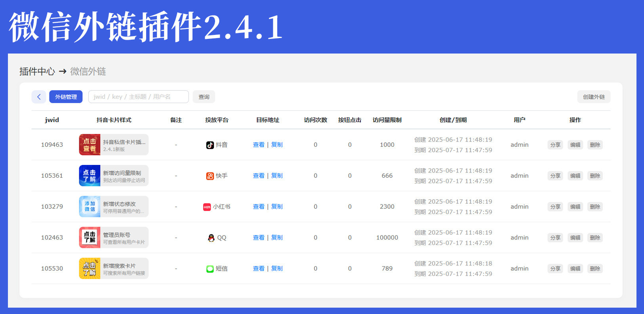Image resolution: width=644 pixels, height=314 pixels.
Task: Click 复制 link in row 105361
Action: click(277, 176)
